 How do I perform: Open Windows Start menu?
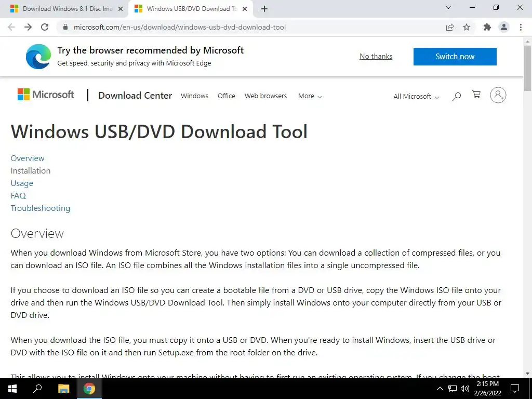[12, 389]
